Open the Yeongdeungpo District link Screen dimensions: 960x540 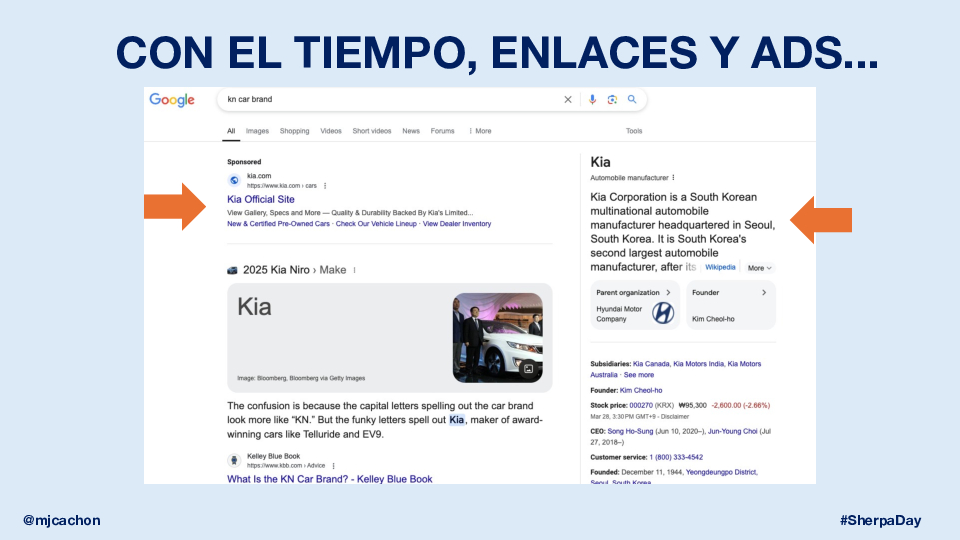point(721,472)
